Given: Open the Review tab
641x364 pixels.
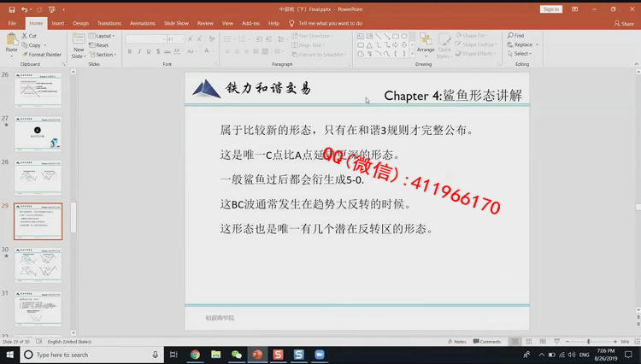Looking at the screenshot, I should [x=205, y=23].
